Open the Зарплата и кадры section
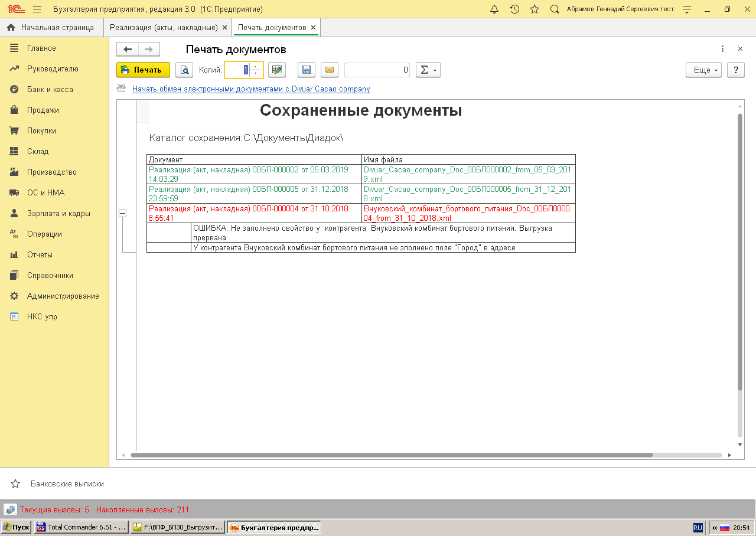Screen dimensions: 756x536 coord(54,214)
